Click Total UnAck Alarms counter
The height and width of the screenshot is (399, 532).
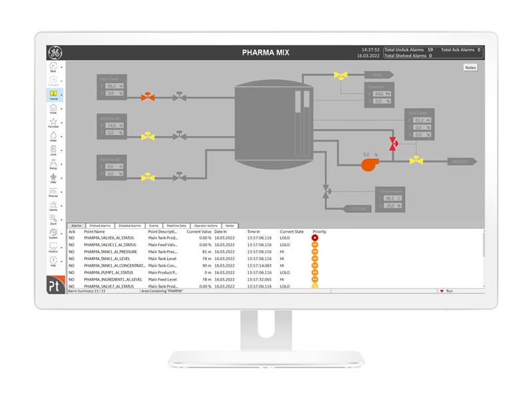[409, 49]
